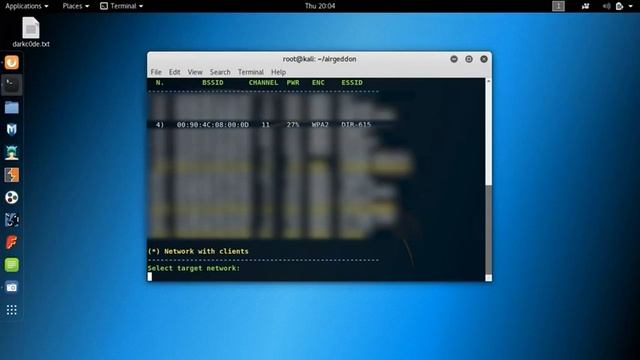Click the scrollbar down arrow
This screenshot has width=640, height=360.
[488, 278]
